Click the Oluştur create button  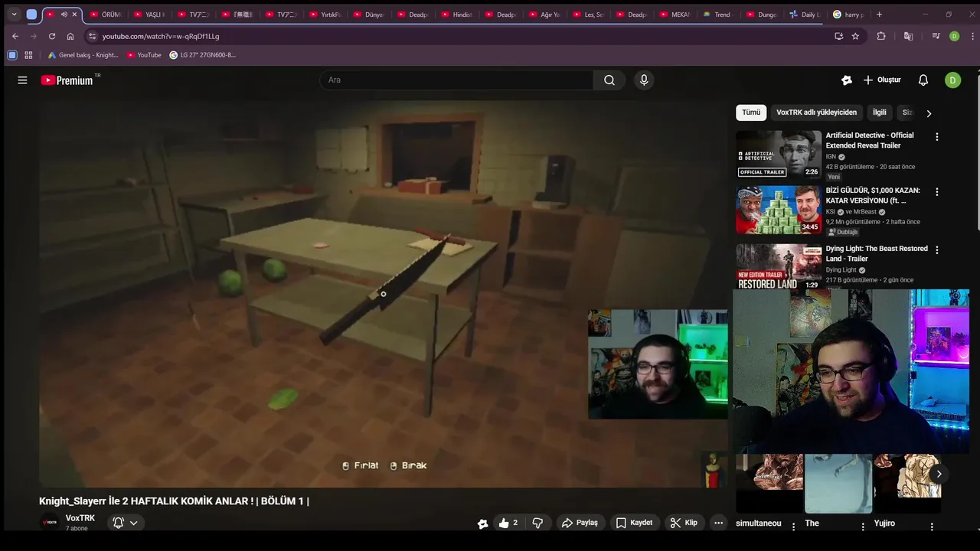tap(882, 80)
